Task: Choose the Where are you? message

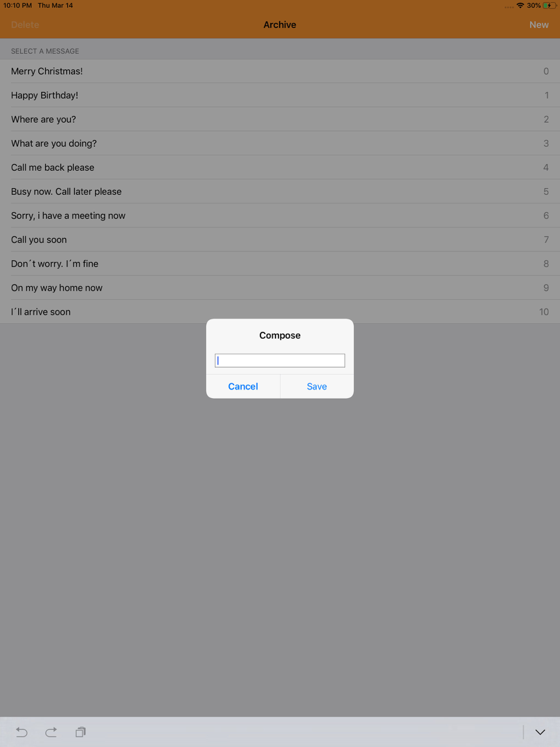Action: (x=280, y=119)
